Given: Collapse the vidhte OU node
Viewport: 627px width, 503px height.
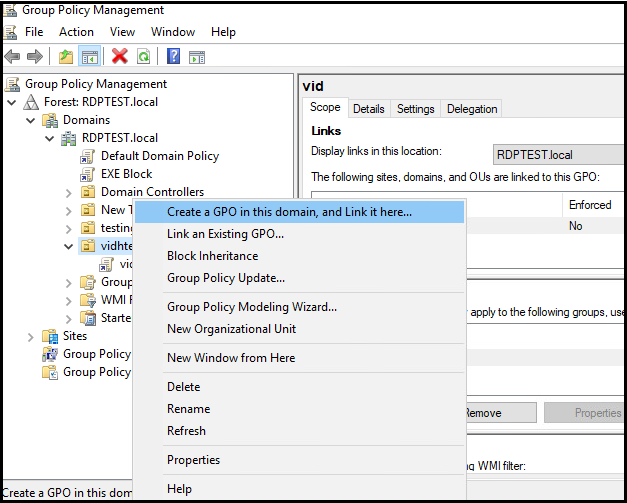Looking at the screenshot, I should tap(69, 246).
